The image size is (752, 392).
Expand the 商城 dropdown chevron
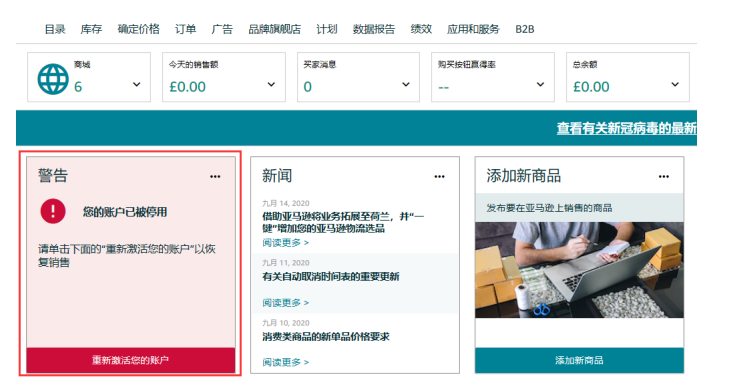[137, 84]
